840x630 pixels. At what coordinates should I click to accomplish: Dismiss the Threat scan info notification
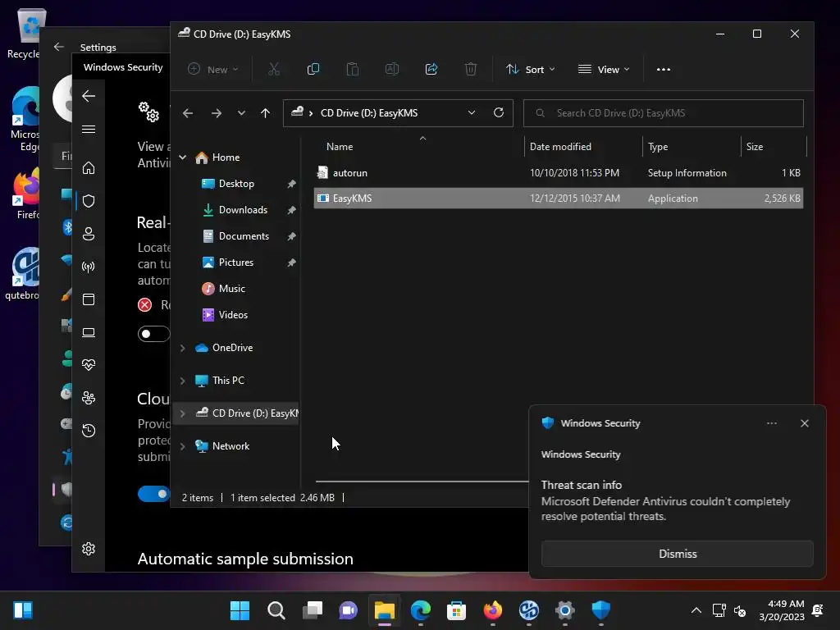coord(677,554)
